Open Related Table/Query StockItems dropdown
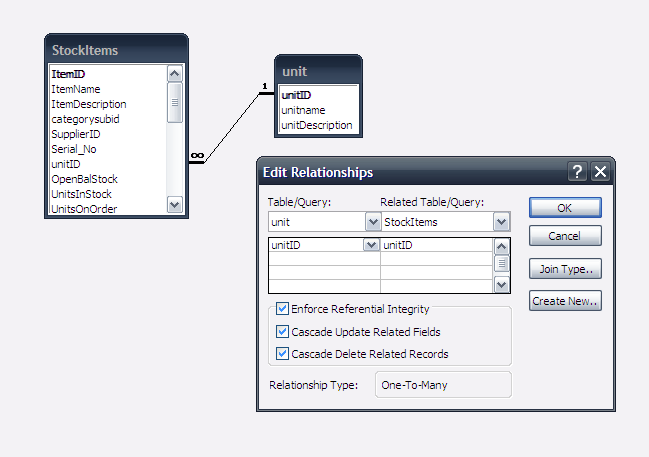Screen dimensions: 649x457 point(501,222)
